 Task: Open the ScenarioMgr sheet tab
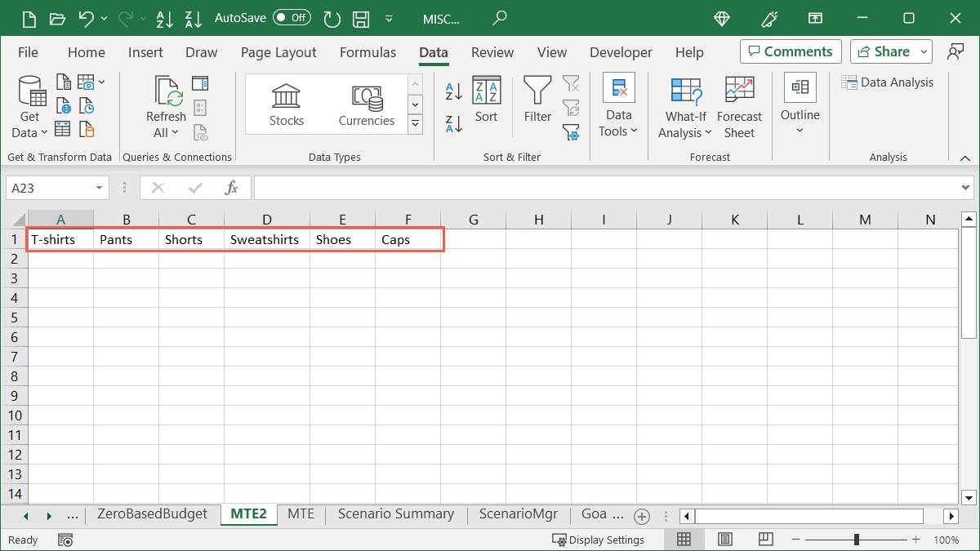tap(519, 514)
